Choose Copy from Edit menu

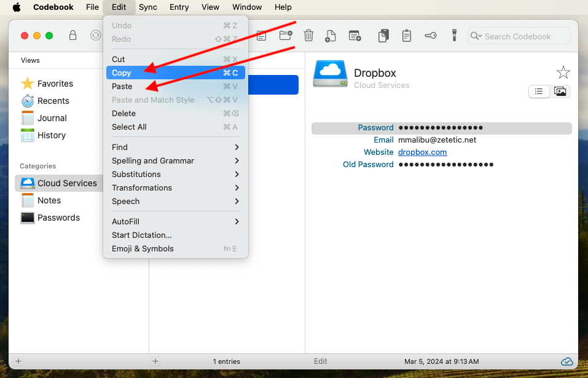176,73
